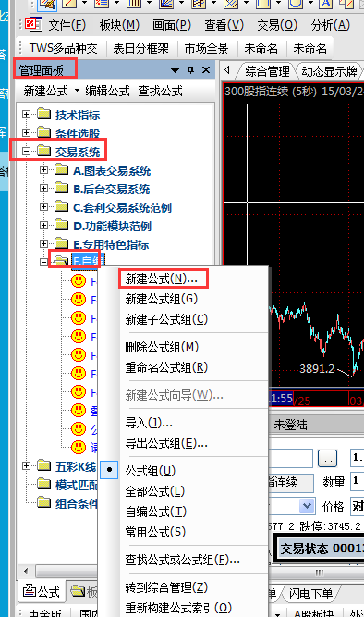Click the A text tool icon in top toolbar
The width and height of the screenshot is (364, 617).
[325, 4]
